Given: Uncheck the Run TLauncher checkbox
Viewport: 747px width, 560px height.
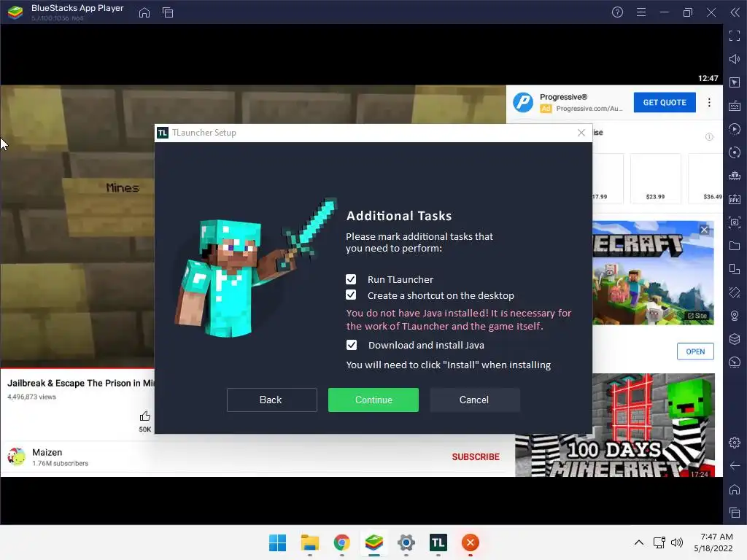Looking at the screenshot, I should tap(351, 279).
